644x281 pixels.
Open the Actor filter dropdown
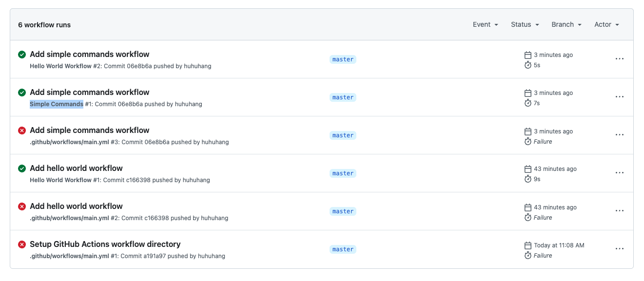[x=606, y=24]
